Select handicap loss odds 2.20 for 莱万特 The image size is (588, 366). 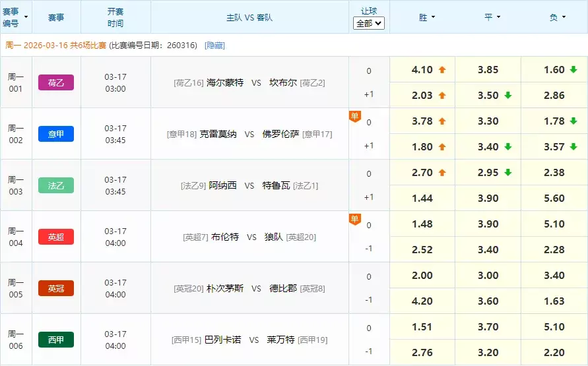(x=554, y=353)
